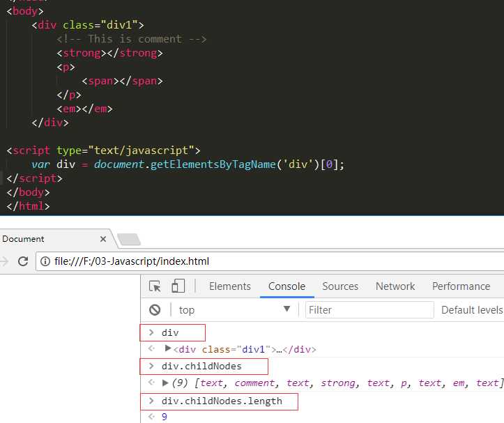504x423 pixels.
Task: Switch to the Elements tab
Action: pyautogui.click(x=230, y=286)
